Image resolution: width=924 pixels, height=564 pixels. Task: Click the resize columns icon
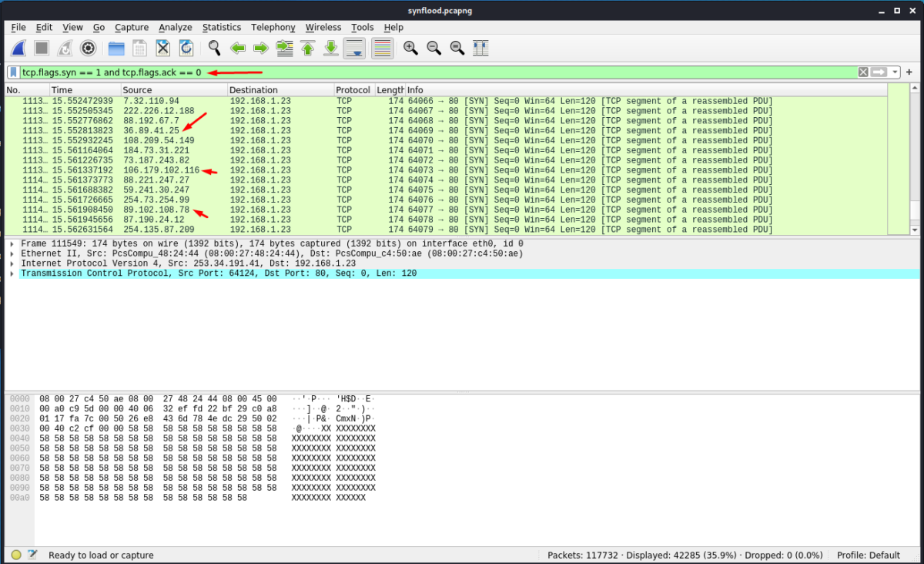(480, 48)
